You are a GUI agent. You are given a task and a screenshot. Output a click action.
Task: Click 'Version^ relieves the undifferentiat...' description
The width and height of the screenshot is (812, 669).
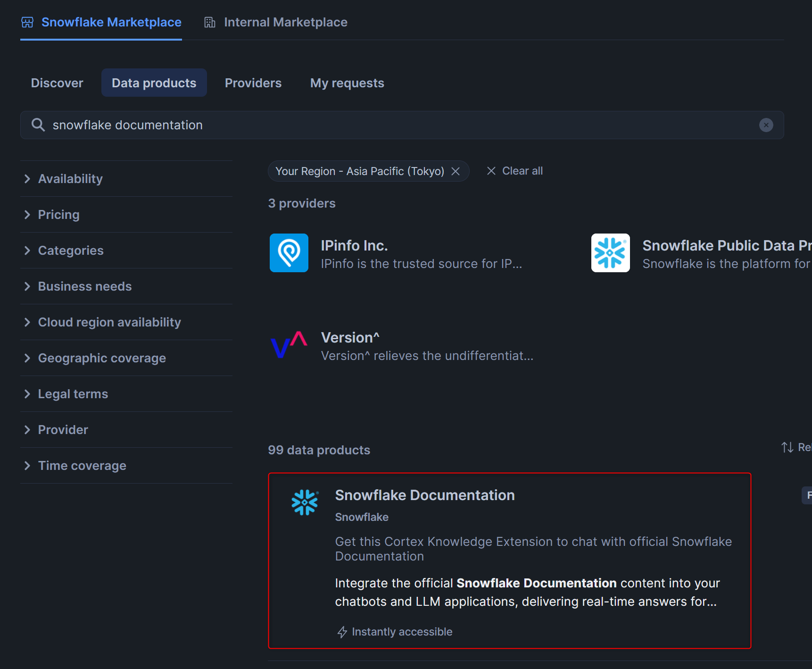427,356
